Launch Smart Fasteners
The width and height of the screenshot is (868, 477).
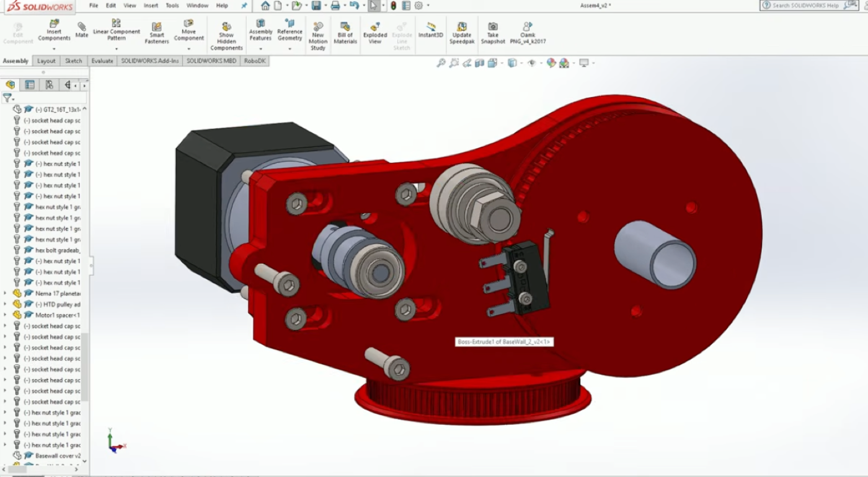(x=157, y=33)
